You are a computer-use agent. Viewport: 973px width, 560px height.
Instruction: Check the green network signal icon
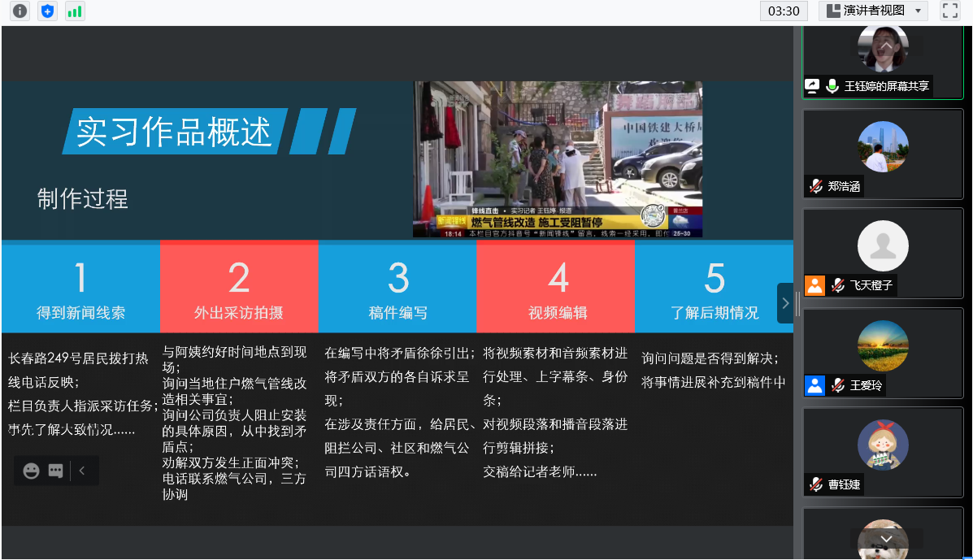click(x=75, y=11)
